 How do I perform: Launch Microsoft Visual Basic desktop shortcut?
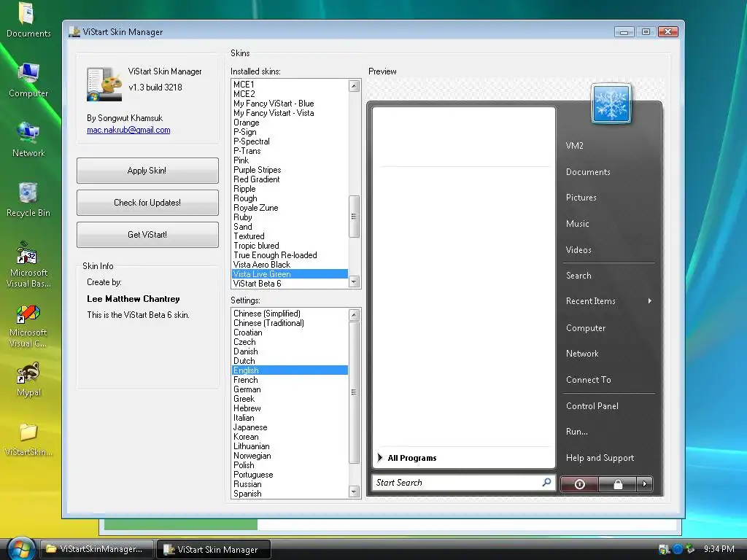pyautogui.click(x=28, y=264)
